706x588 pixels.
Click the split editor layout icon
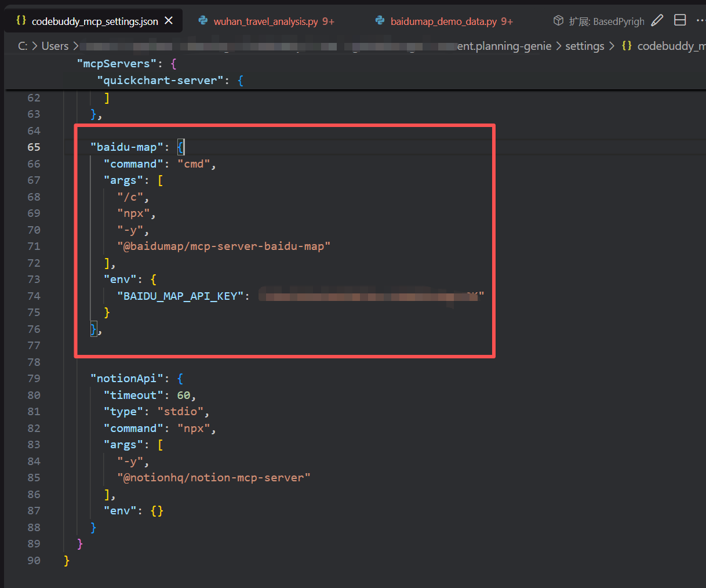tap(680, 21)
